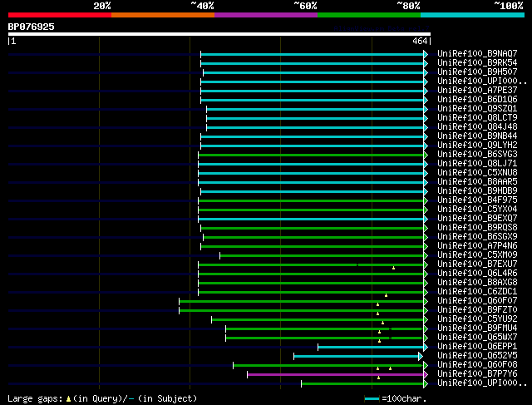Select the UniRef100_B6SGX9 label
Screen dimensions: 532x405
(x=477, y=237)
